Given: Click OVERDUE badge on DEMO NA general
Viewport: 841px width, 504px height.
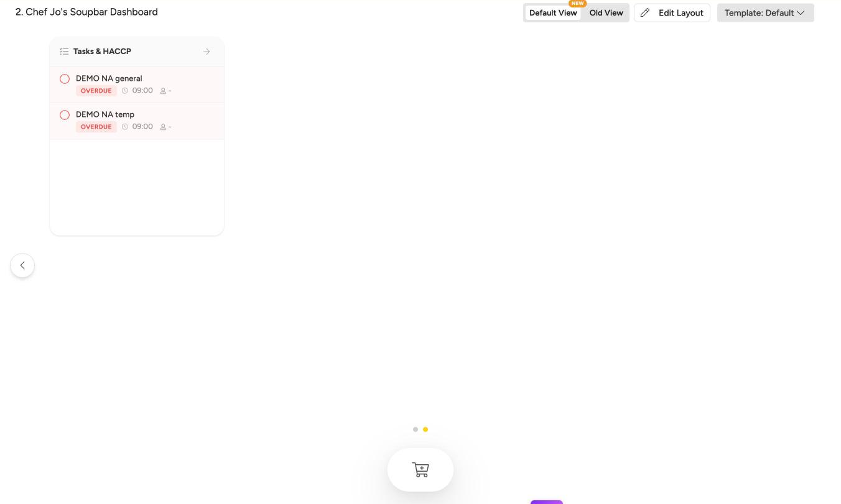Looking at the screenshot, I should tap(96, 91).
